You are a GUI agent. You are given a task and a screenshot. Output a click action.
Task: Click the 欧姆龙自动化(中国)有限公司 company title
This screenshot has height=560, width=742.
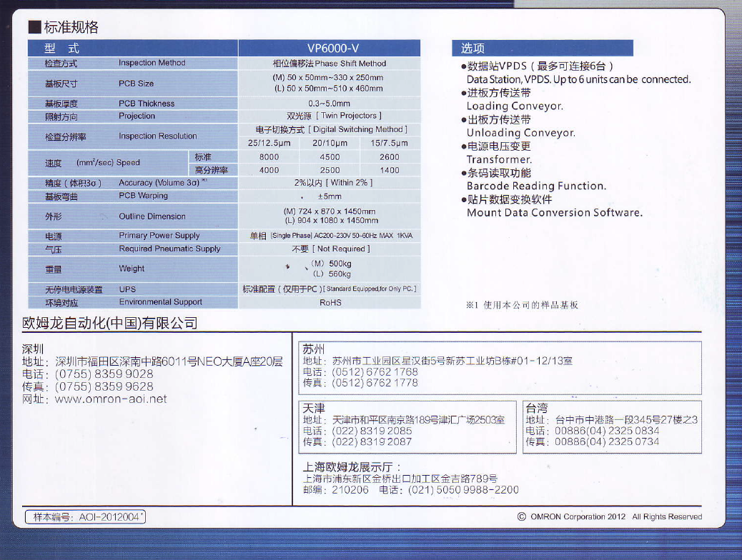point(110,324)
